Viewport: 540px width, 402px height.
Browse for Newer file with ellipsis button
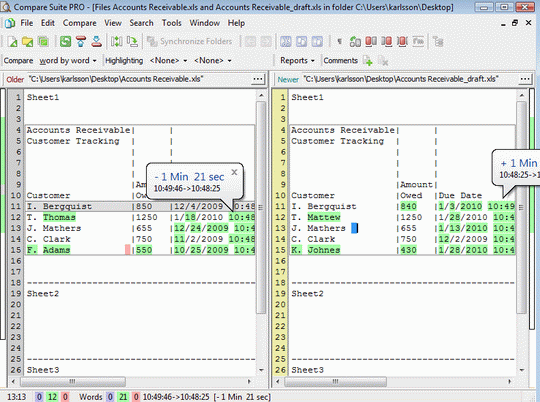click(525, 79)
